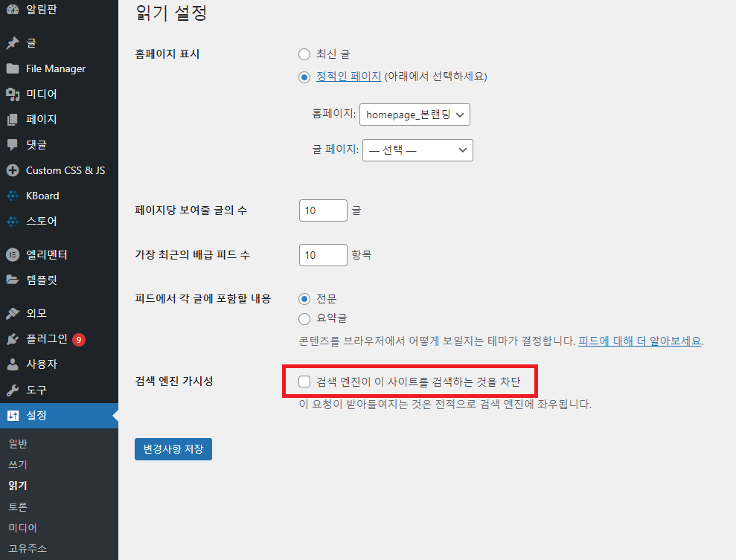Open the 템플릿 templates menu
The image size is (736, 560).
(x=42, y=280)
